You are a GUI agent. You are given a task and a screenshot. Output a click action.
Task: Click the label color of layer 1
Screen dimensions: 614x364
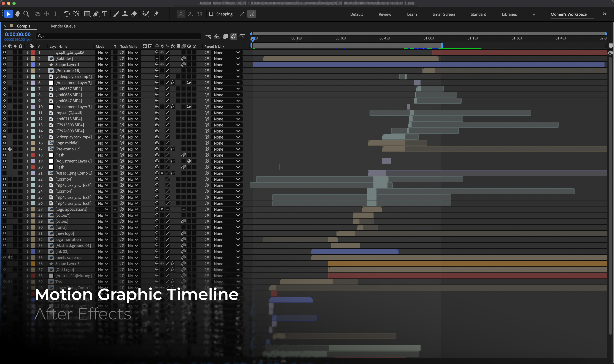[33, 53]
